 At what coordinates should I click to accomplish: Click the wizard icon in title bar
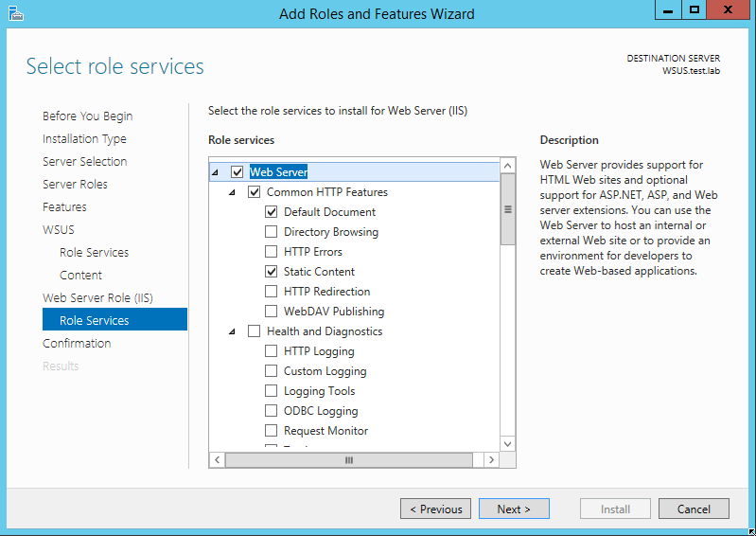[15, 13]
